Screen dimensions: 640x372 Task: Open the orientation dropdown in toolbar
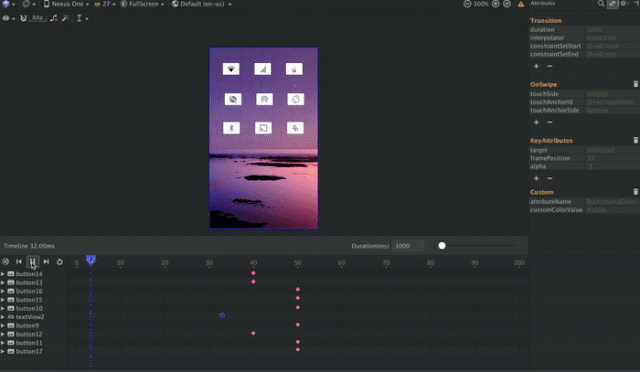pyautogui.click(x=29, y=4)
